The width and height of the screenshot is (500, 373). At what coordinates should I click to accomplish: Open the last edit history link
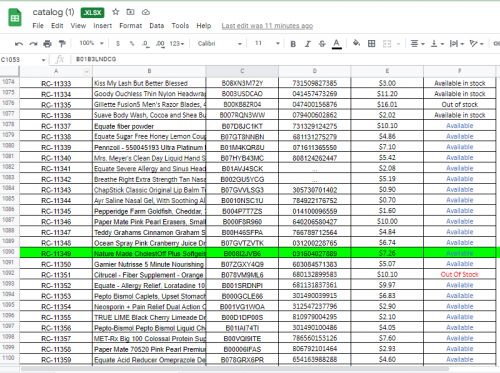(267, 26)
